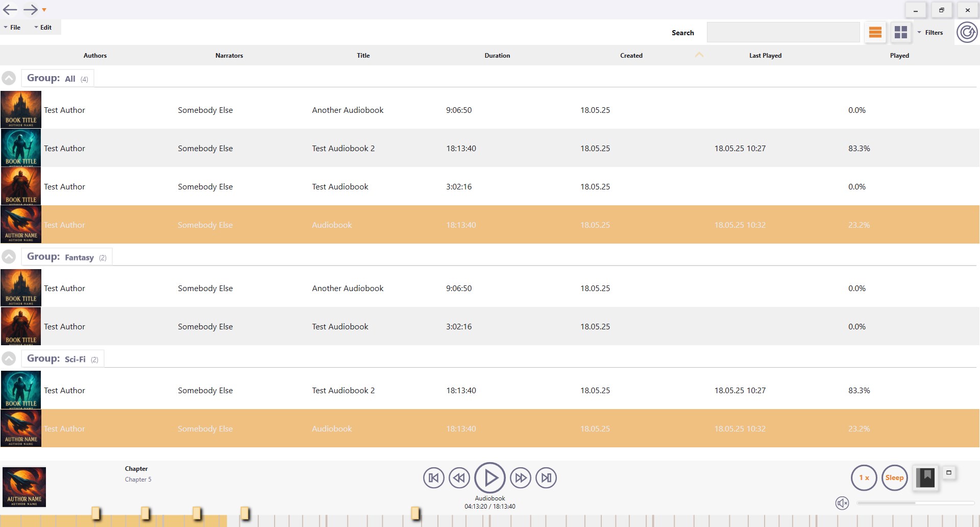
Task: Open the 1x playback speed control
Action: pos(864,477)
